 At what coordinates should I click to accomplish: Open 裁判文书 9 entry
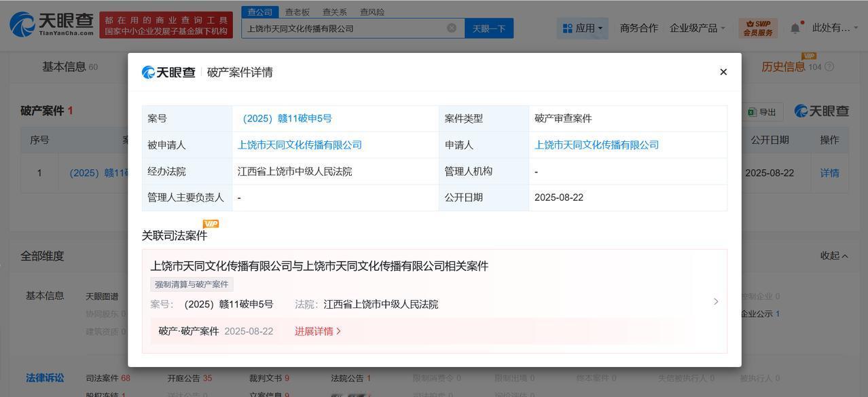click(x=269, y=378)
